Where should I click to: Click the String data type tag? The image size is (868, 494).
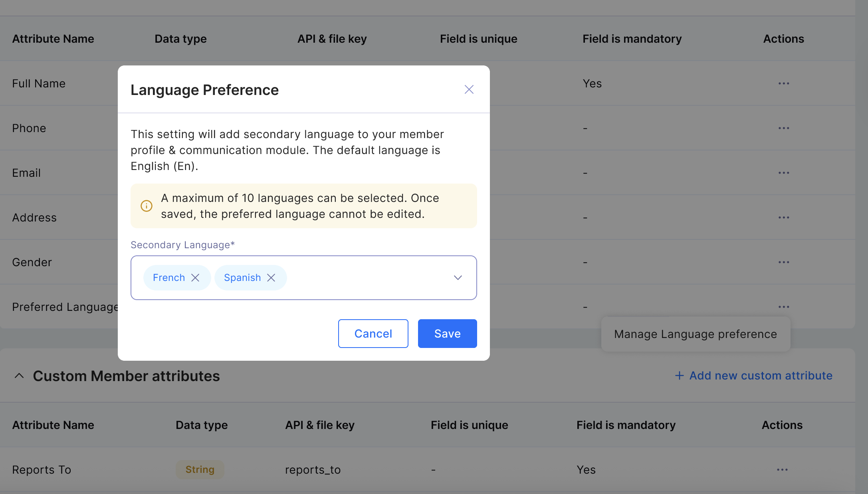pos(200,470)
